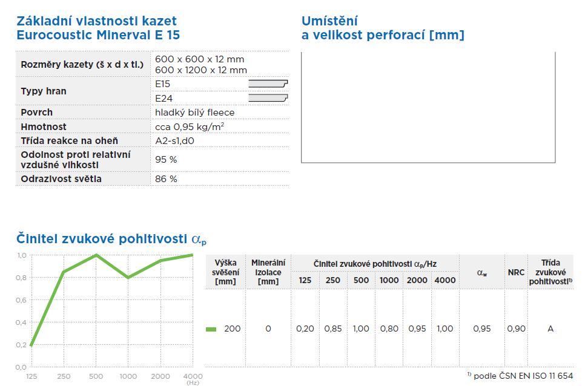Viewport: 588px width, 386px height.
Task: Click the 'αw' column header
Action: point(482,273)
